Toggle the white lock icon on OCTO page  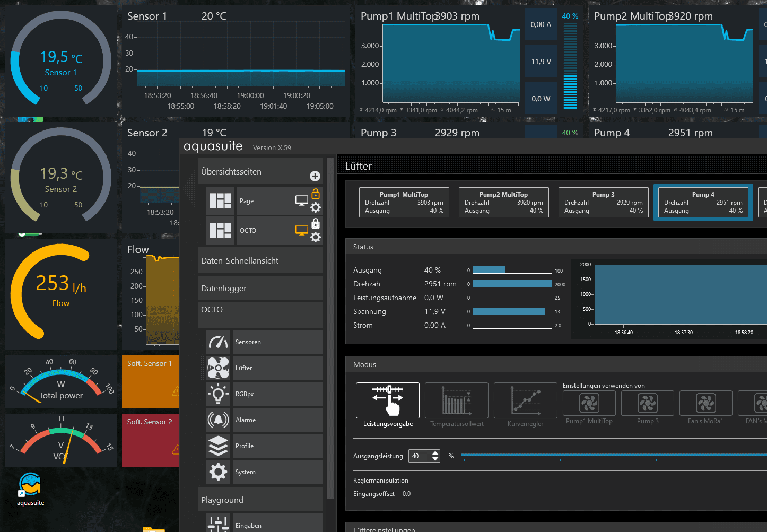[x=316, y=223]
